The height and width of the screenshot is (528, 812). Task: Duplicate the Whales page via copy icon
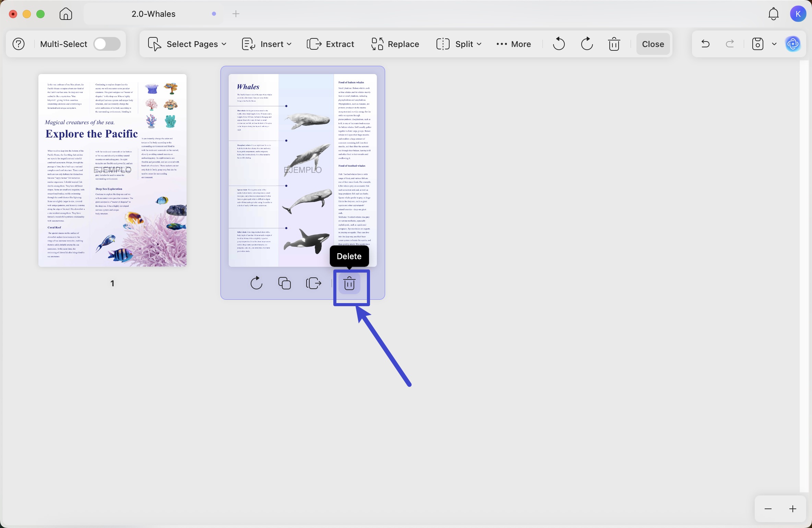[285, 284]
